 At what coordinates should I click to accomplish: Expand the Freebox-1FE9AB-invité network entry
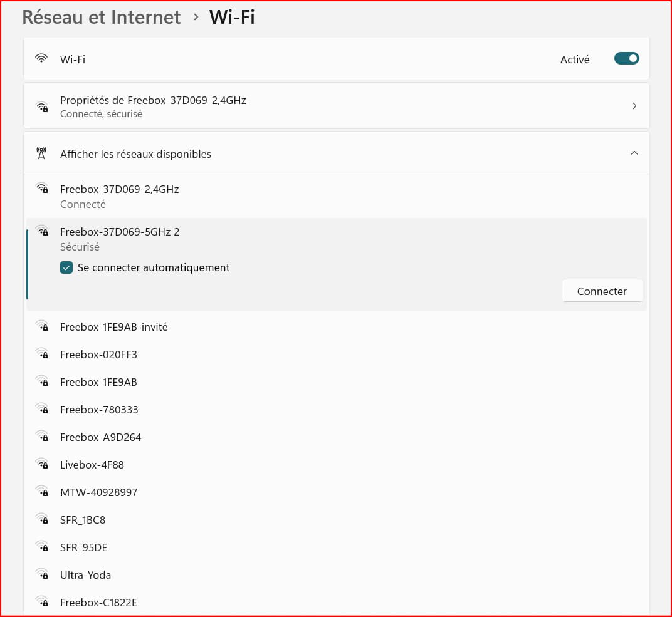click(x=113, y=327)
